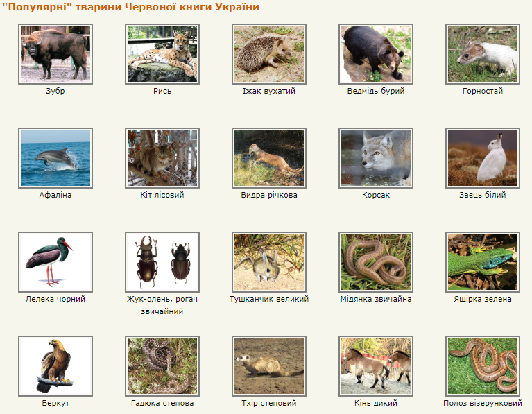Click the Ведмідь бурий caption
Screen dimensions: 532x414
click(x=376, y=91)
